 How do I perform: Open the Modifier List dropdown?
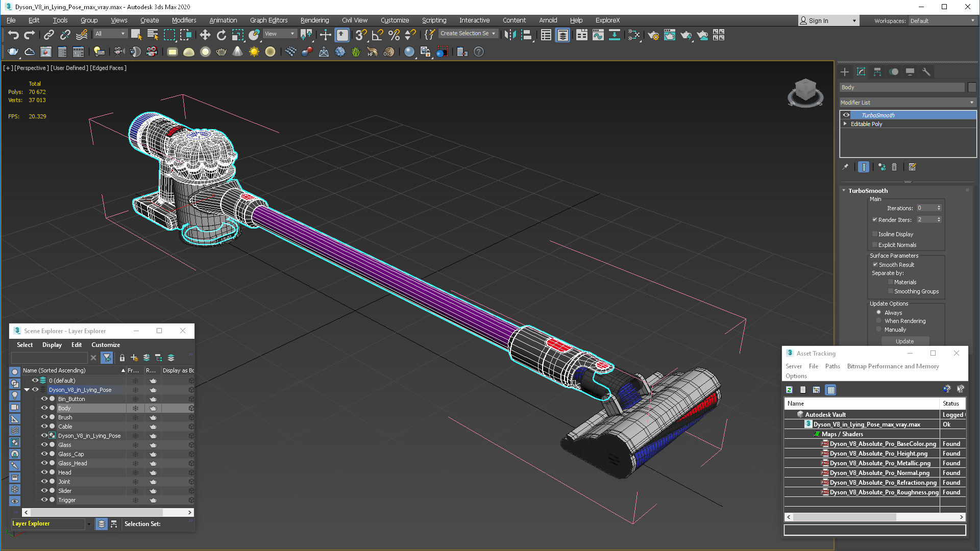tap(908, 103)
